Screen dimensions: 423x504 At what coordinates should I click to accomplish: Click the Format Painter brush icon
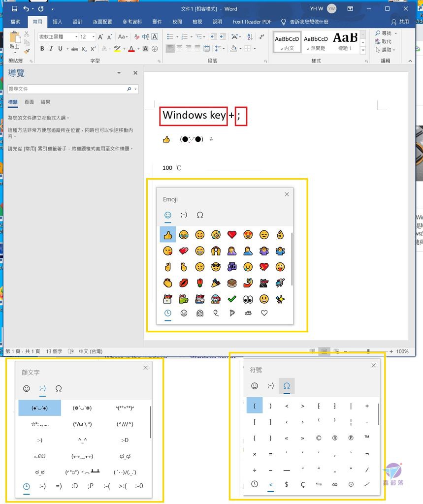click(x=27, y=51)
